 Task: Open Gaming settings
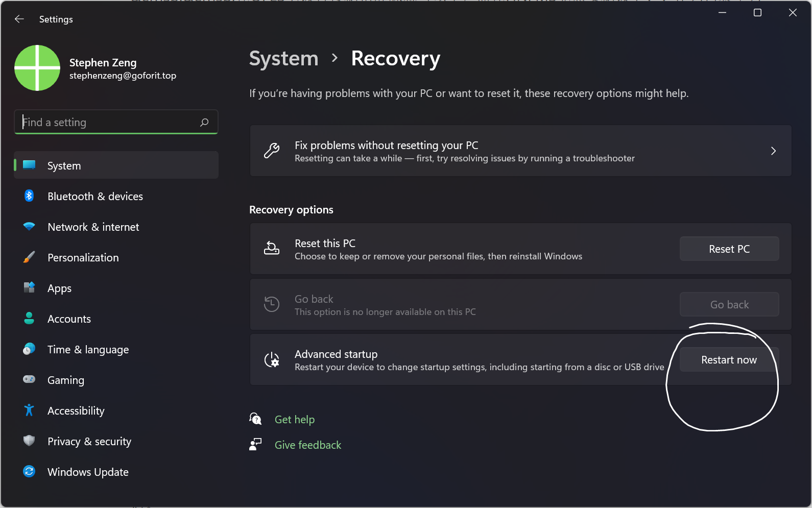pyautogui.click(x=116, y=380)
